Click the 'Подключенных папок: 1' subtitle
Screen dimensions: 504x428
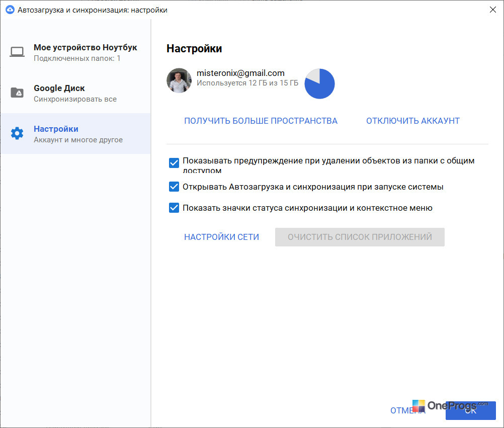(x=77, y=58)
